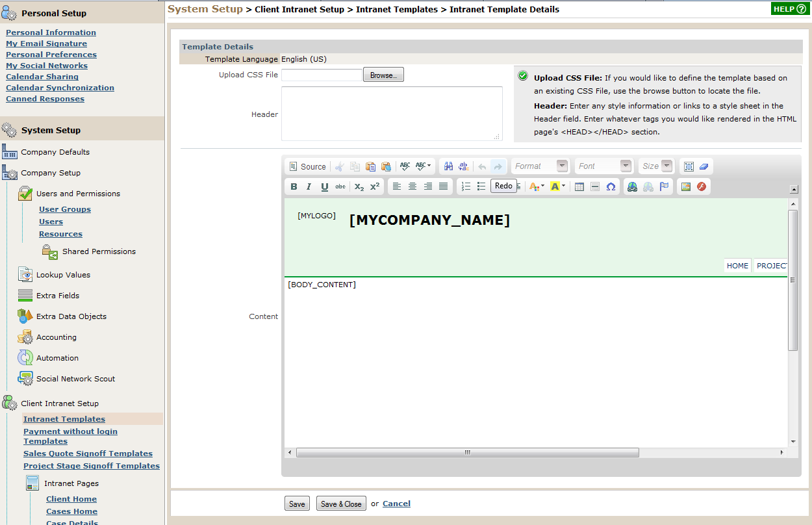Toggle Strikethrough formatting
The width and height of the screenshot is (812, 525).
tap(340, 186)
